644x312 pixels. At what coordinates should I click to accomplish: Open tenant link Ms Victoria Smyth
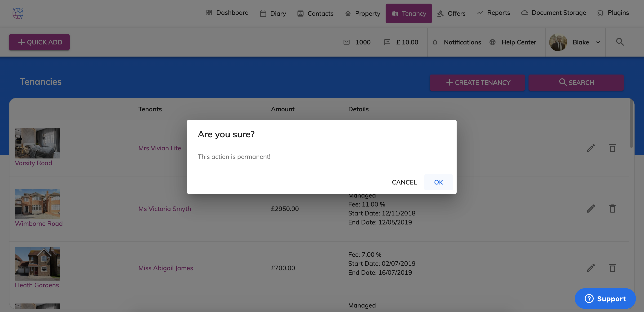[x=164, y=209]
